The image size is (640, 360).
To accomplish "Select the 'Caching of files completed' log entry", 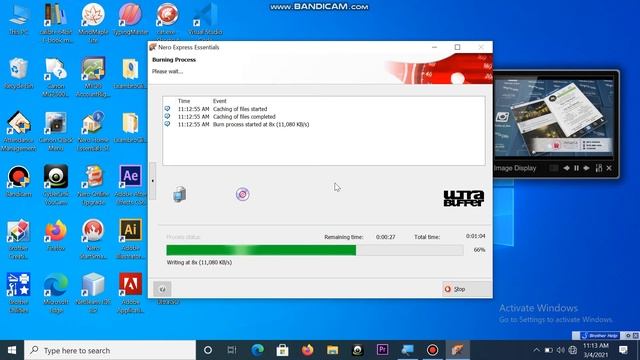I will coord(244,117).
